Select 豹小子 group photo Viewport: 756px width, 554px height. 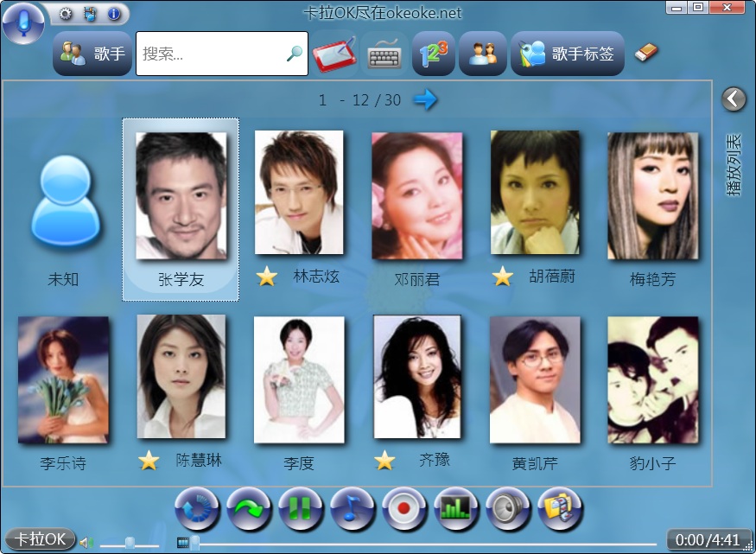[653, 380]
